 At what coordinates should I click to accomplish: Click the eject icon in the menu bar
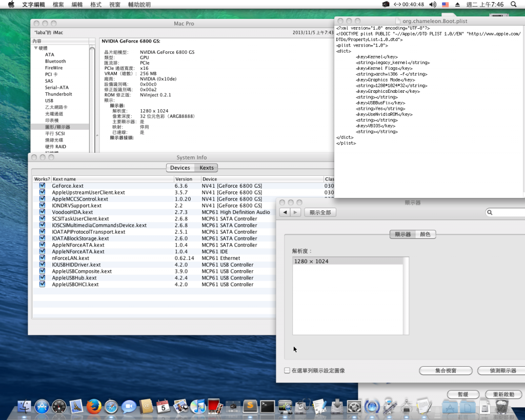[457, 5]
